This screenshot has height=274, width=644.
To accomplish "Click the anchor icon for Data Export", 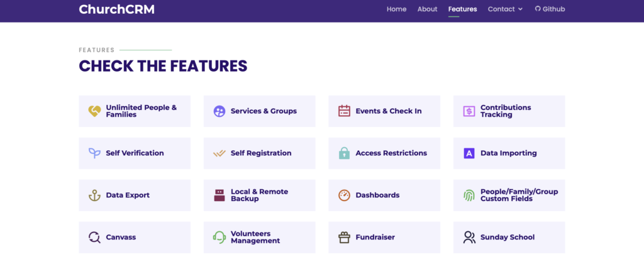I will (x=94, y=195).
